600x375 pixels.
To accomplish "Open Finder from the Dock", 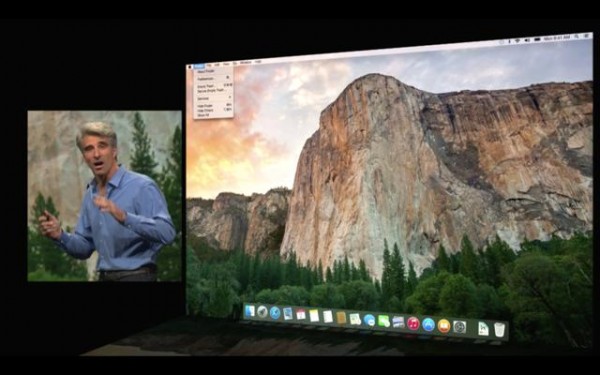I will point(249,311).
